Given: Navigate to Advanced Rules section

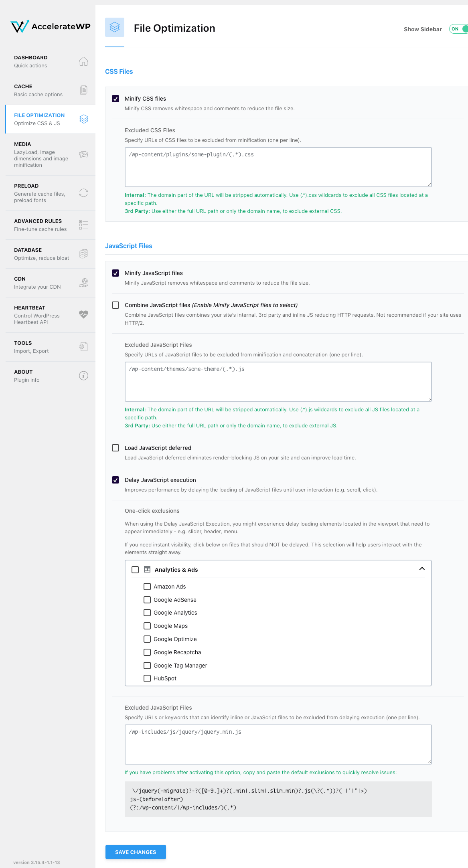Looking at the screenshot, I should coord(51,225).
